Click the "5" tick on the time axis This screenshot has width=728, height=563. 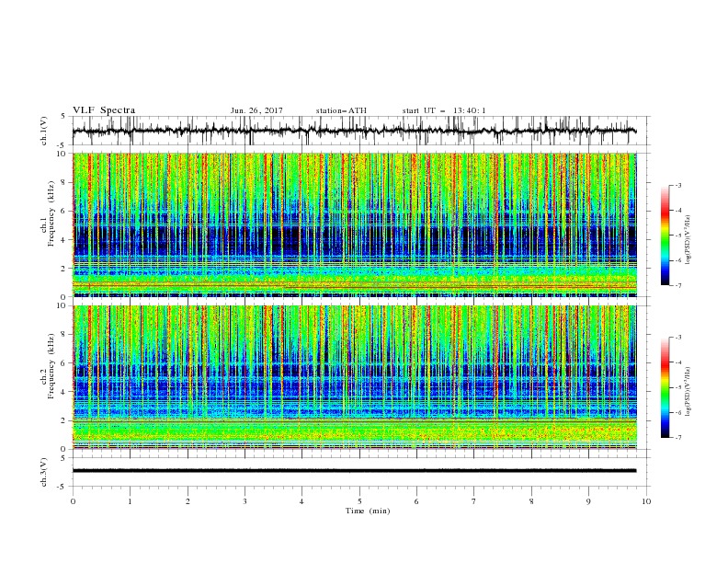[359, 501]
